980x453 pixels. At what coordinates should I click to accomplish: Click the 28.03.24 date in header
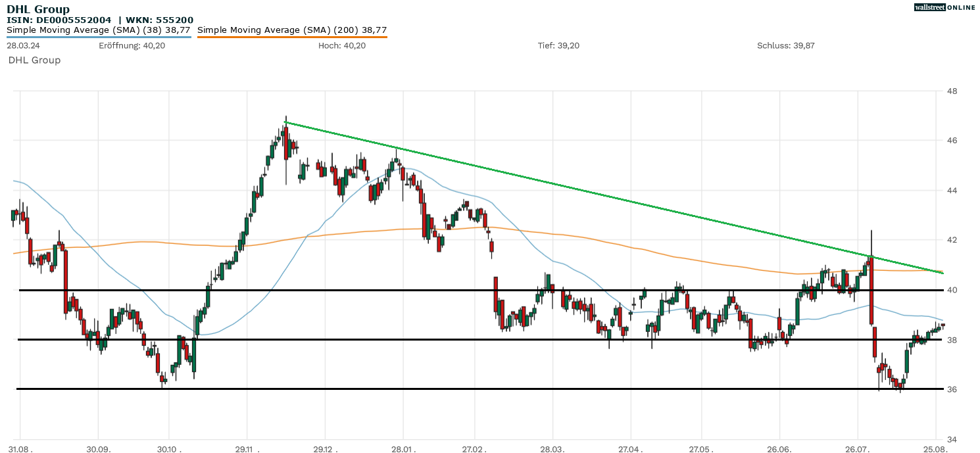pos(23,45)
